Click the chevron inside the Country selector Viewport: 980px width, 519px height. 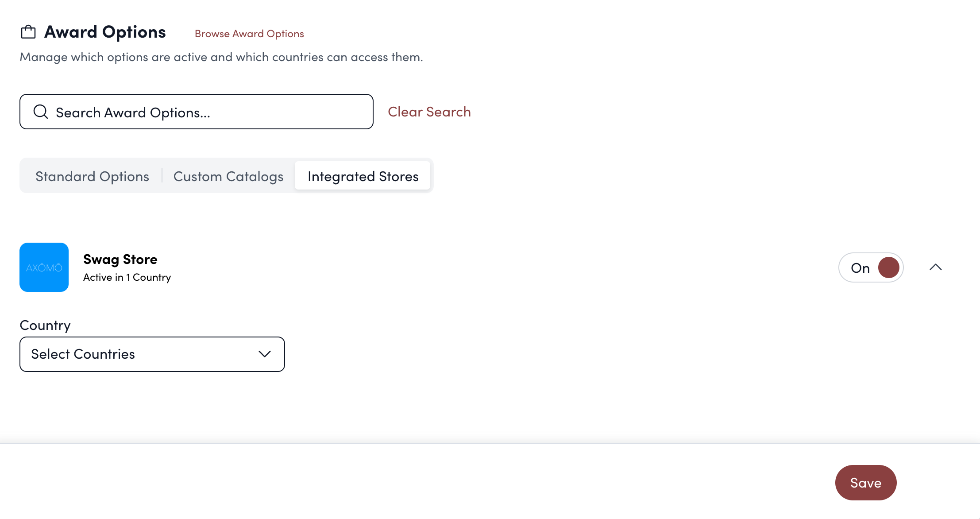click(x=264, y=354)
